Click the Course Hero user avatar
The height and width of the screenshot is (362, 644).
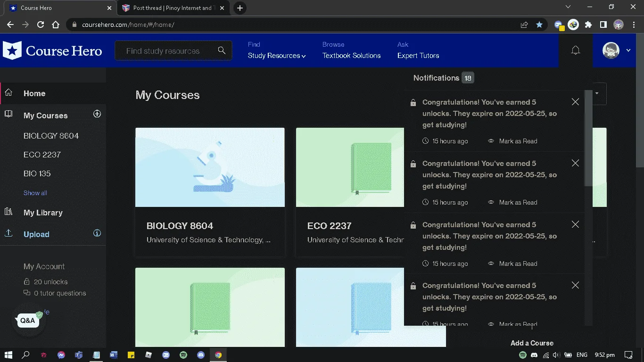point(611,50)
